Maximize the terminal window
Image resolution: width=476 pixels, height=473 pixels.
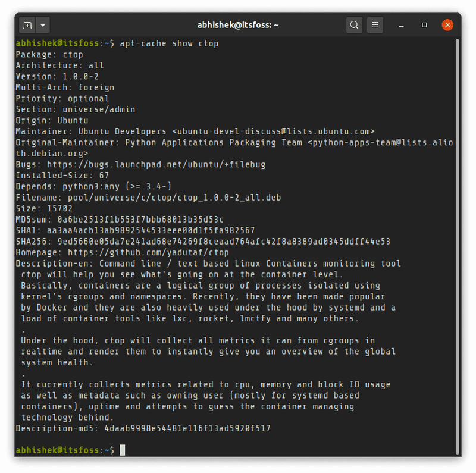pos(424,25)
